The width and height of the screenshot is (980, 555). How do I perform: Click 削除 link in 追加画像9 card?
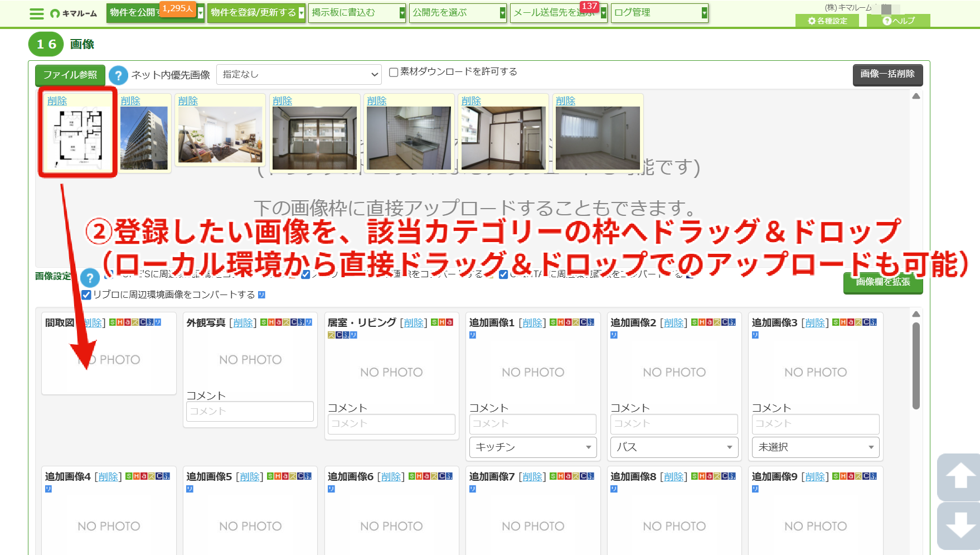(815, 477)
